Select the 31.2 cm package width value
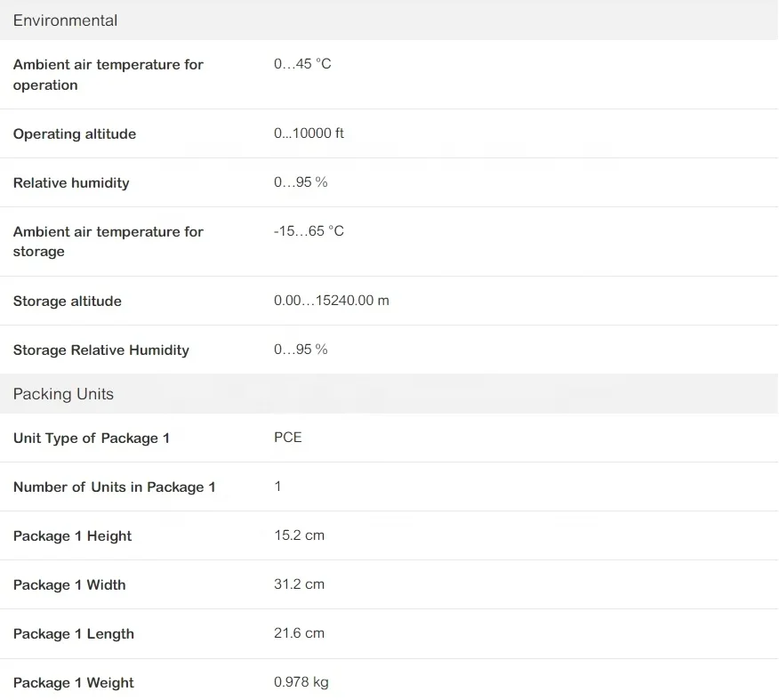Image resolution: width=779 pixels, height=700 pixels. tap(299, 583)
